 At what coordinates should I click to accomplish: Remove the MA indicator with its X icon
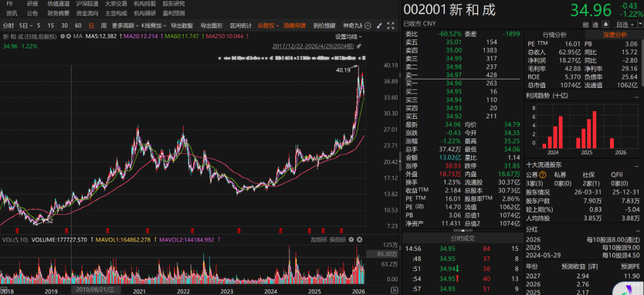tap(69, 36)
